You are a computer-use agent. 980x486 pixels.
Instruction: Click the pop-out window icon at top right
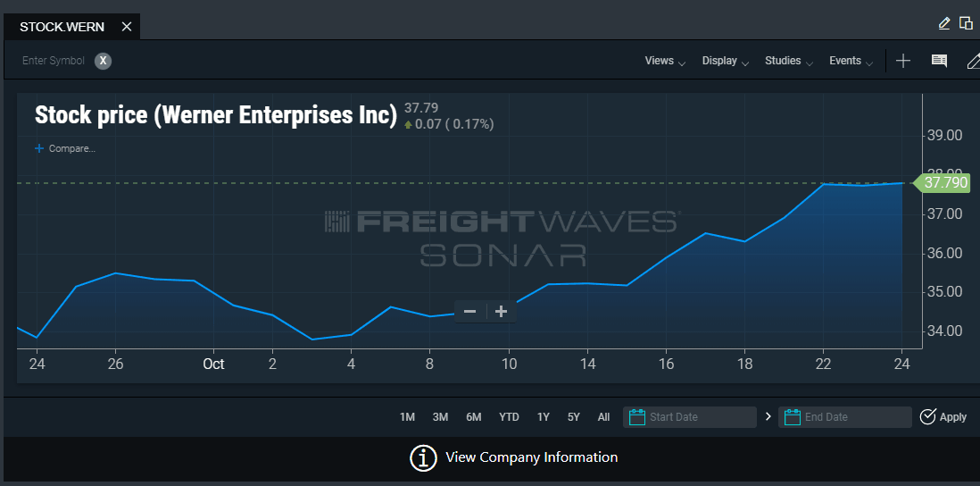click(x=966, y=24)
